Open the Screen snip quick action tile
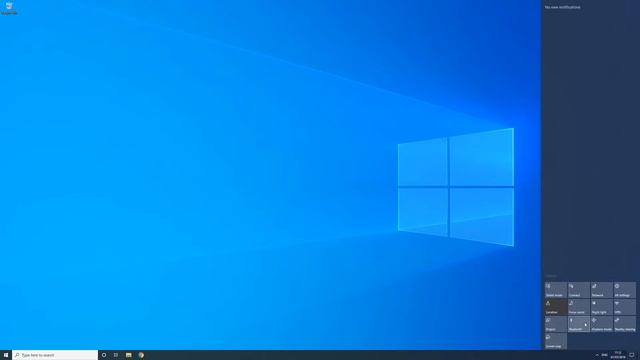 coord(556,341)
